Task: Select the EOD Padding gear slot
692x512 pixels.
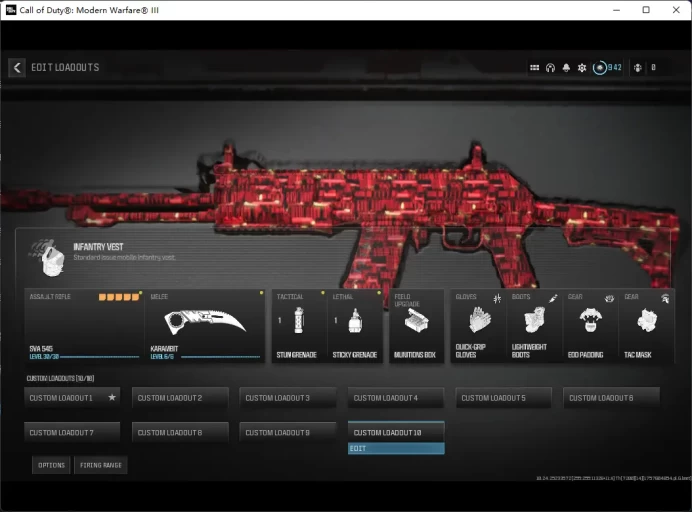Action: coord(590,326)
